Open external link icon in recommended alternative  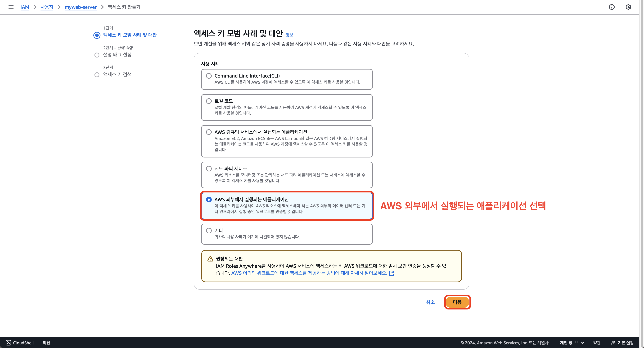click(392, 273)
